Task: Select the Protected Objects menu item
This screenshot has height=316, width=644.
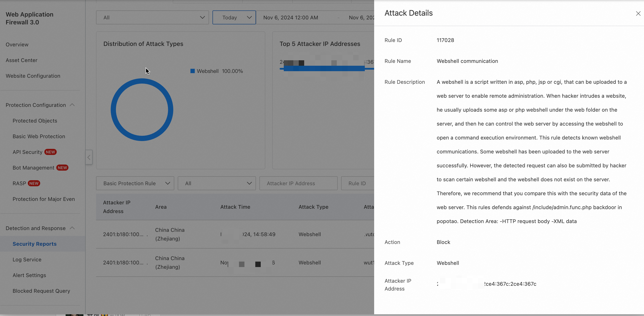Action: (x=35, y=121)
